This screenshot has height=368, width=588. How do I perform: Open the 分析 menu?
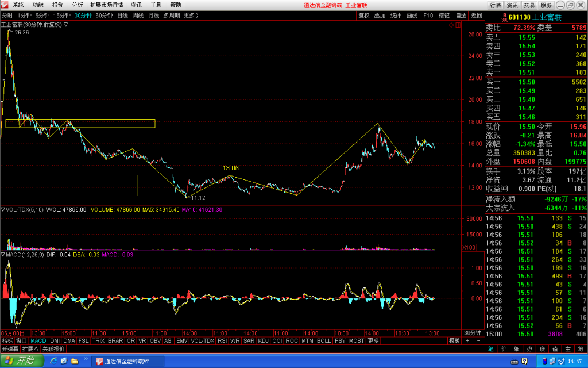pyautogui.click(x=78, y=5)
